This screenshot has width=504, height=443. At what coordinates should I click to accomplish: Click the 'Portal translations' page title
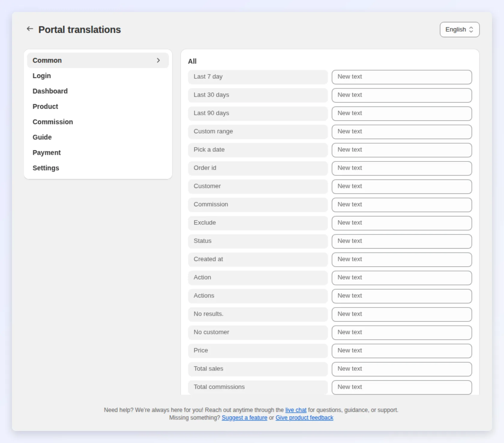click(79, 29)
